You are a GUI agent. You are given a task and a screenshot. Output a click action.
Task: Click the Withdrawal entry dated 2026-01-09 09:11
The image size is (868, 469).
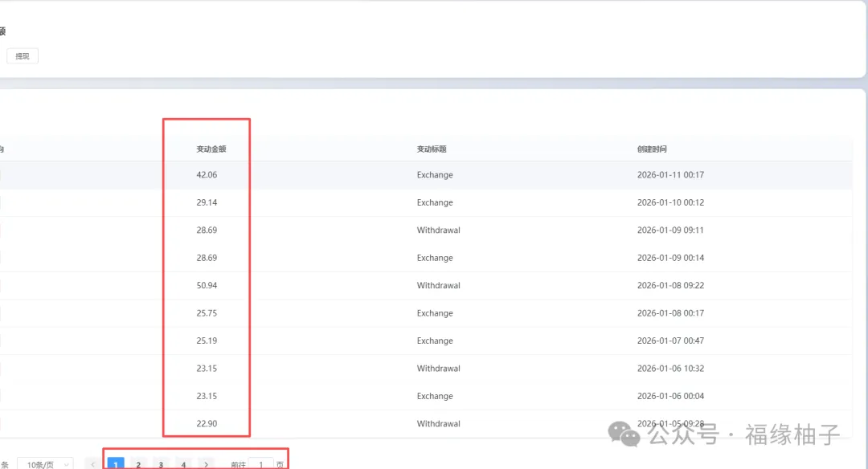click(x=438, y=230)
